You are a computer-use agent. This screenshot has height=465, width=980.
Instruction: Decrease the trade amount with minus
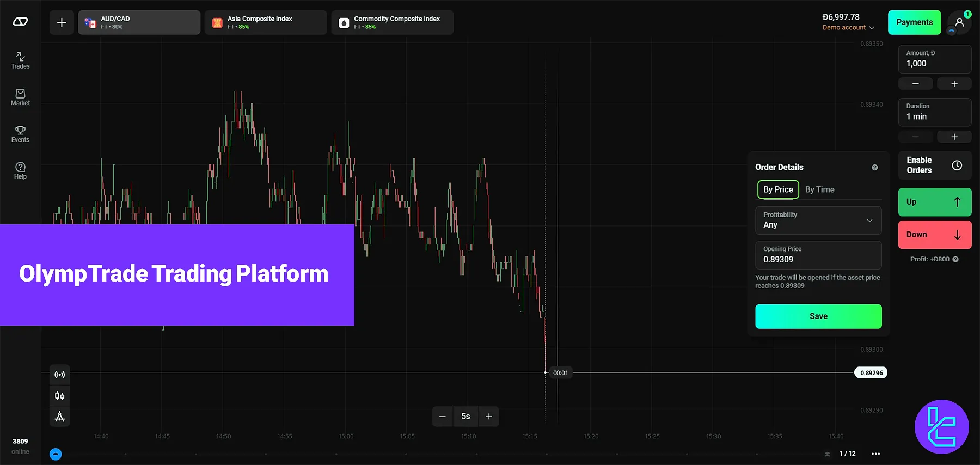tap(915, 84)
